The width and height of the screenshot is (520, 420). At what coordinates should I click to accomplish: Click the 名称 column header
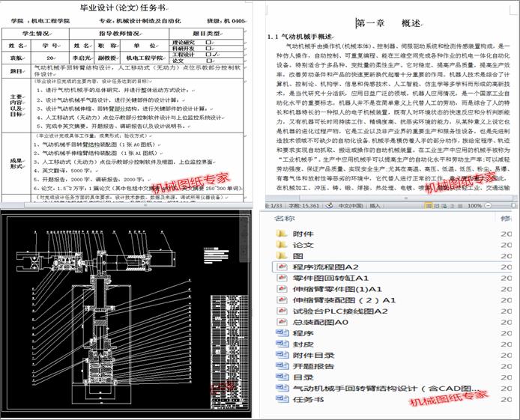[285, 219]
